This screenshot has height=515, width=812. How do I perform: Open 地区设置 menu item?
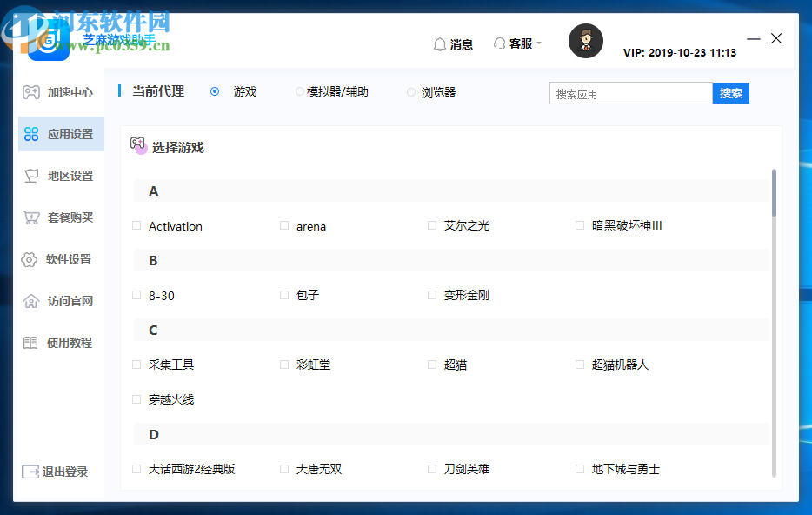[x=61, y=176]
